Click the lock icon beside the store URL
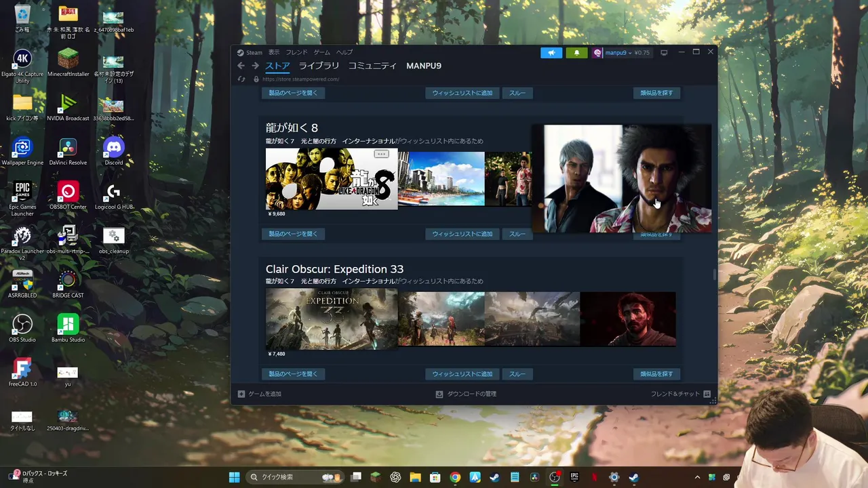Viewport: 868px width, 488px height. tap(256, 79)
